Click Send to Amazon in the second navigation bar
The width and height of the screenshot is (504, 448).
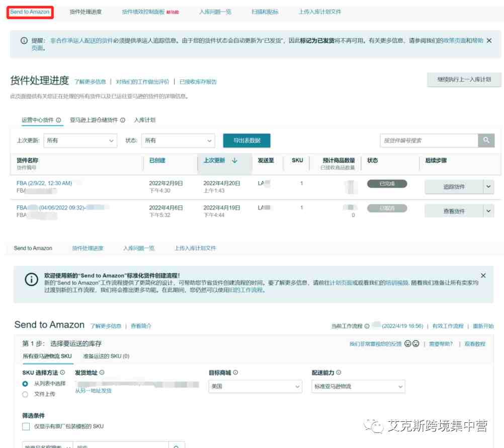[33, 248]
